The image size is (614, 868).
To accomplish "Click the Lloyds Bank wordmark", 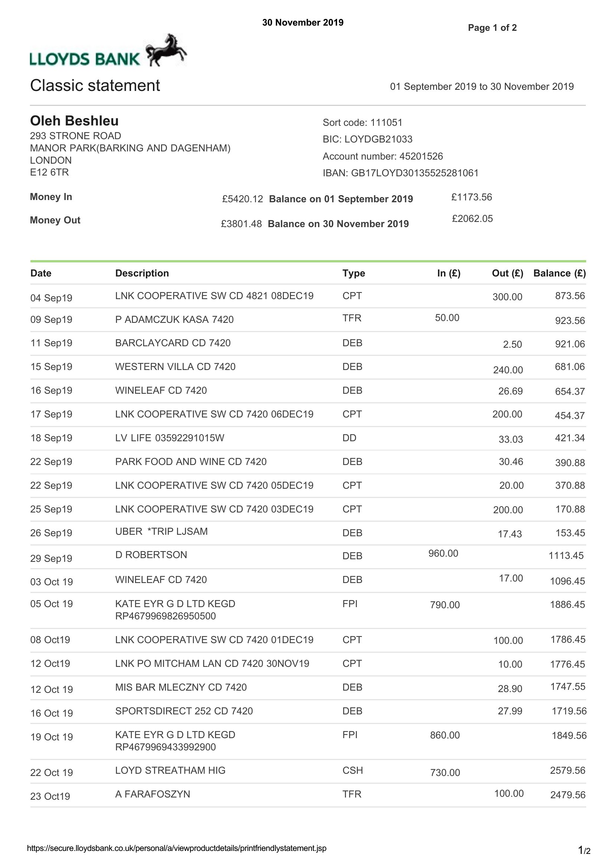I will [85, 59].
